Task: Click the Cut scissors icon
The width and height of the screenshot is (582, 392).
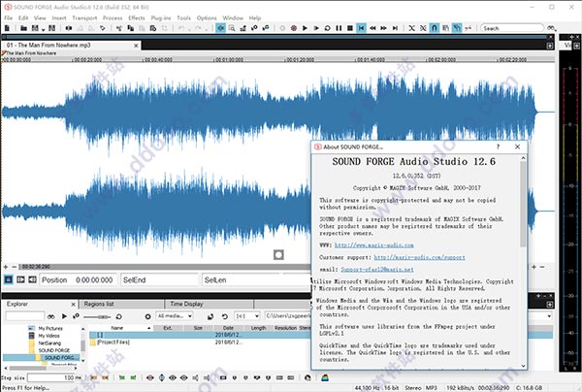Action: coord(119,28)
